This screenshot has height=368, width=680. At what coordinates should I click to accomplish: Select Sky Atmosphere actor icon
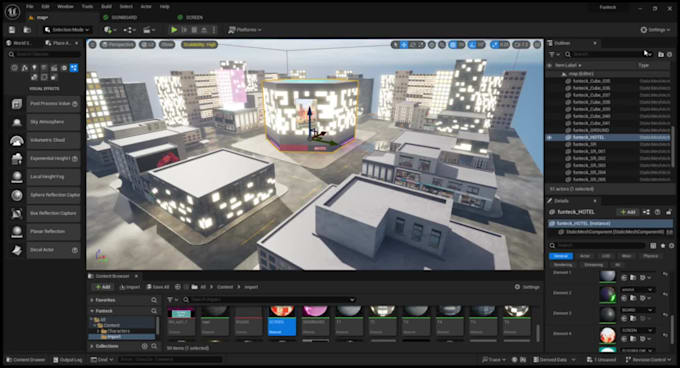[x=17, y=122]
